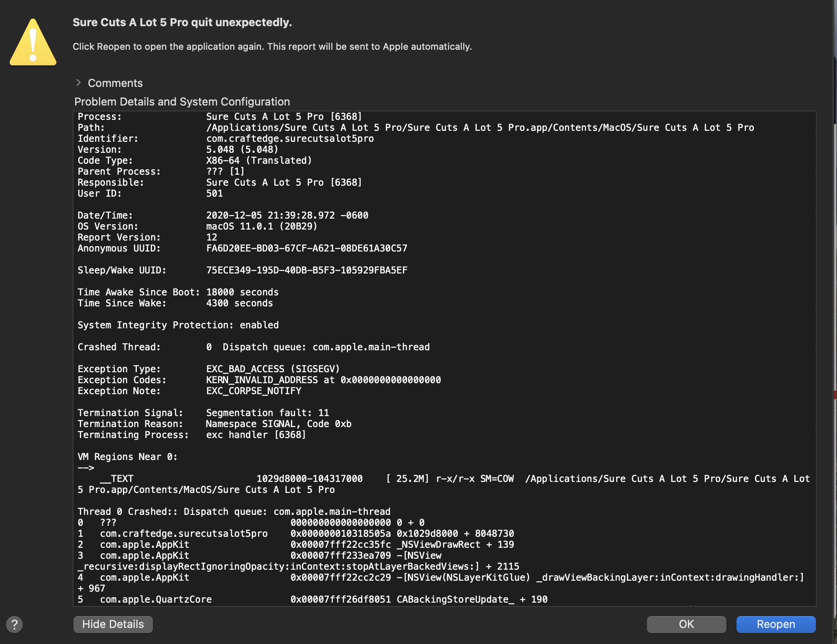Click the Anonymous UUID value FA6D20EE
The width and height of the screenshot is (837, 644).
pos(307,248)
